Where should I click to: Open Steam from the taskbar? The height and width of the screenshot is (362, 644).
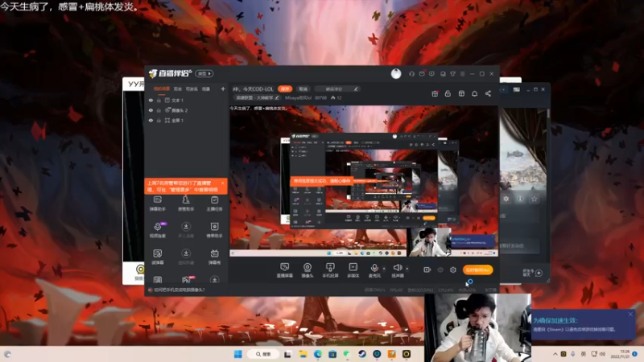[x=362, y=354]
